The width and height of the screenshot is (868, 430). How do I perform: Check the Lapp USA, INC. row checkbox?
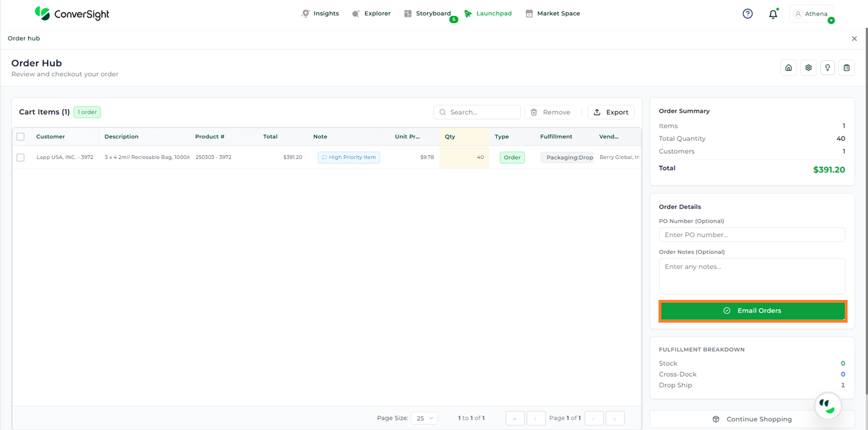coord(20,157)
